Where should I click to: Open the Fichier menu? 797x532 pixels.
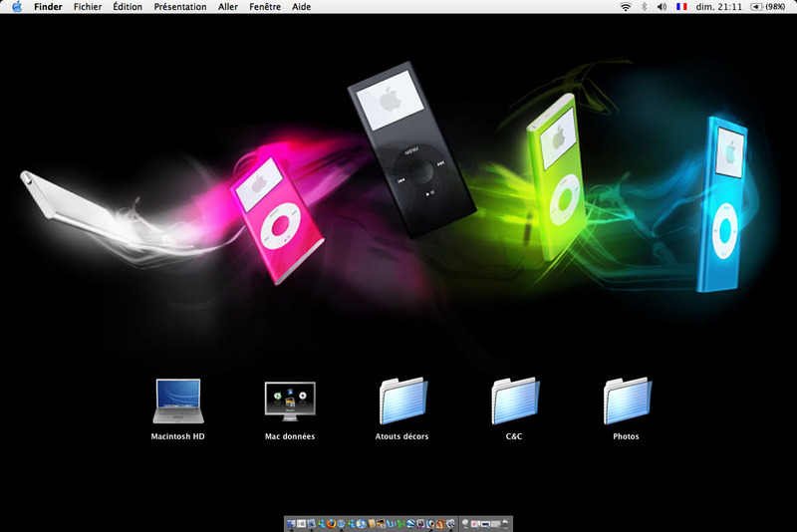[x=88, y=7]
